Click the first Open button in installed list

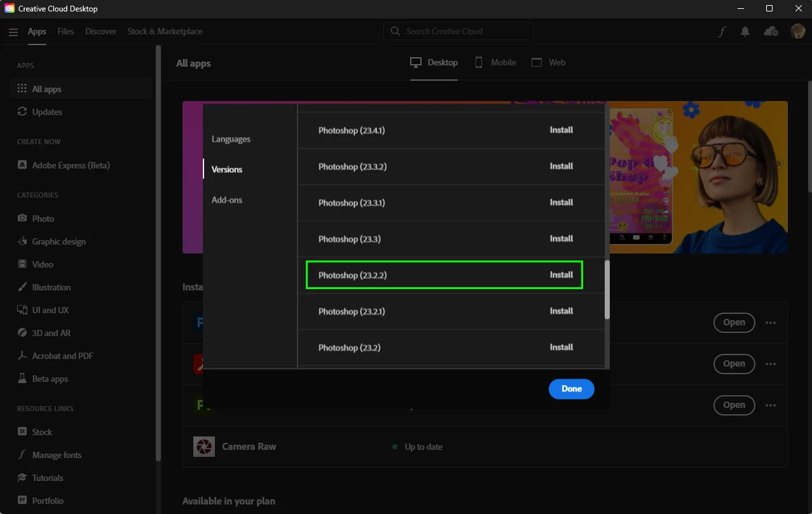(734, 323)
